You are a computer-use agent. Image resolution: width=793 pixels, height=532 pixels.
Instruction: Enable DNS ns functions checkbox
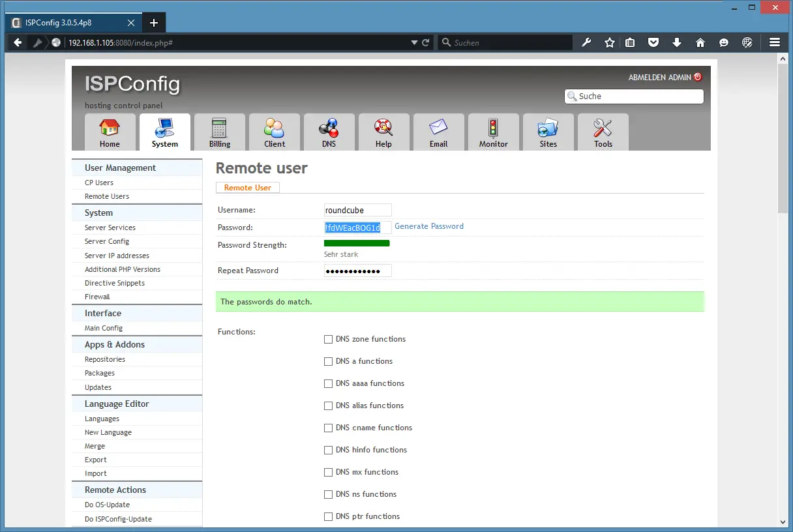pos(329,494)
